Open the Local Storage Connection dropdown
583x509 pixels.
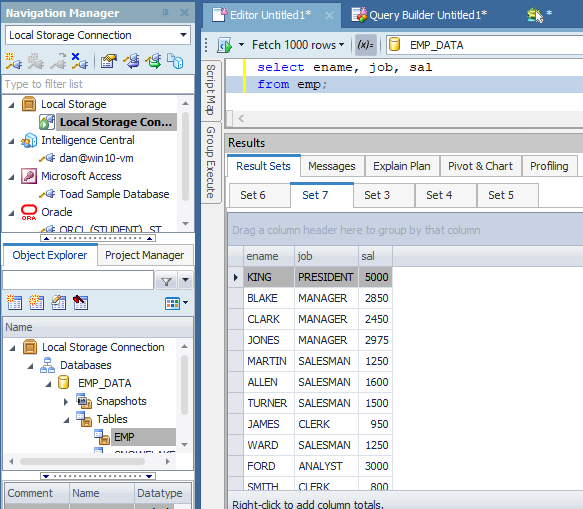coord(98,35)
